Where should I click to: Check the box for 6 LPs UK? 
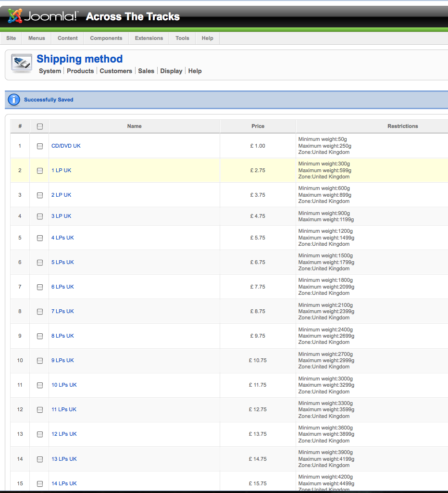(x=40, y=287)
